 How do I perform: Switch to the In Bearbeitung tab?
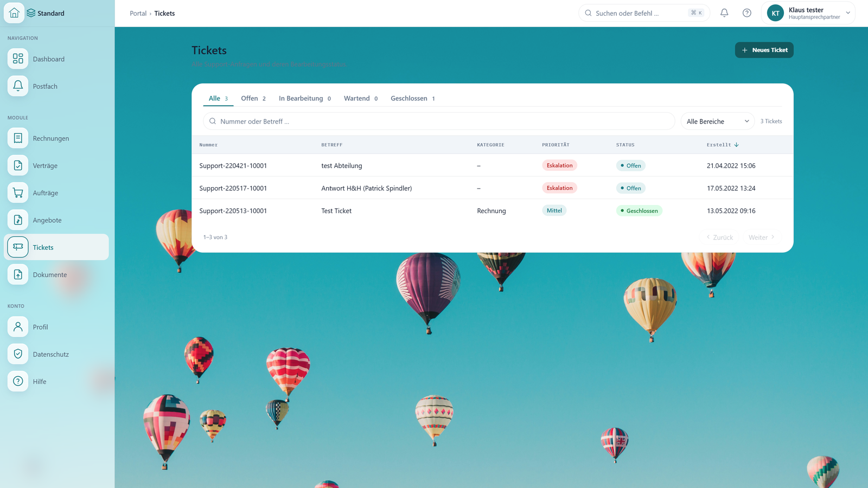305,98
